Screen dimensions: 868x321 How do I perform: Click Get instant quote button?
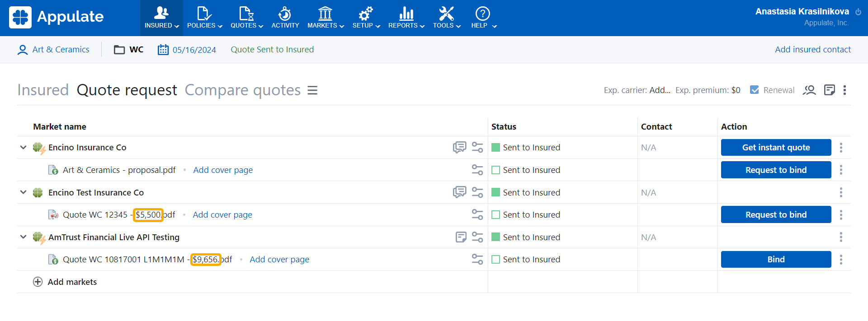point(776,147)
